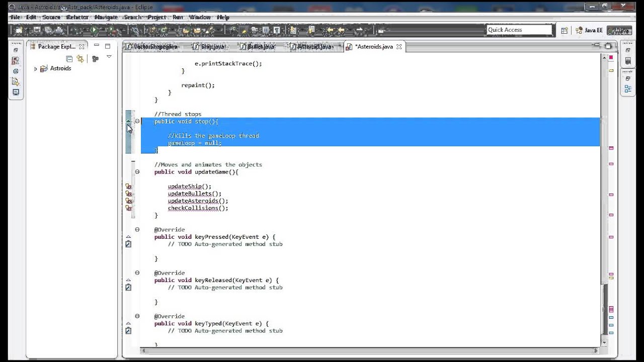Collapse the keyReleased method fold marker
This screenshot has height=362, width=644.
tap(137, 273)
